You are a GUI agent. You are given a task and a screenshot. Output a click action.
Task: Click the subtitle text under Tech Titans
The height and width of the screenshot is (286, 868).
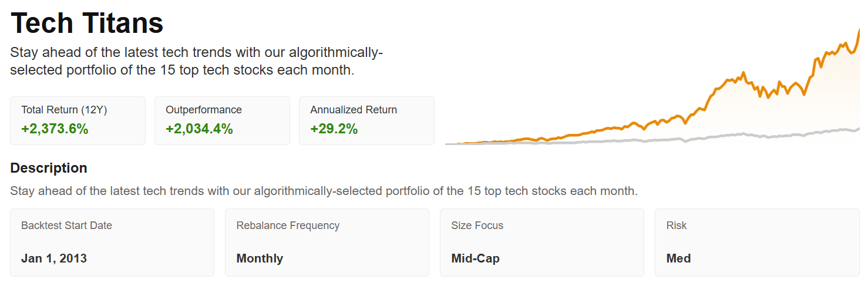(197, 61)
